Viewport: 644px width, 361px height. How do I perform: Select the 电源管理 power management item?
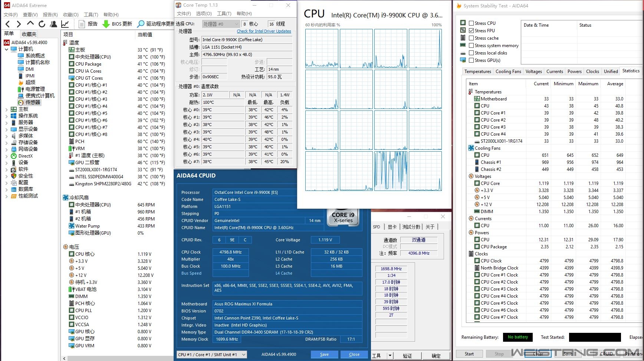click(x=32, y=89)
